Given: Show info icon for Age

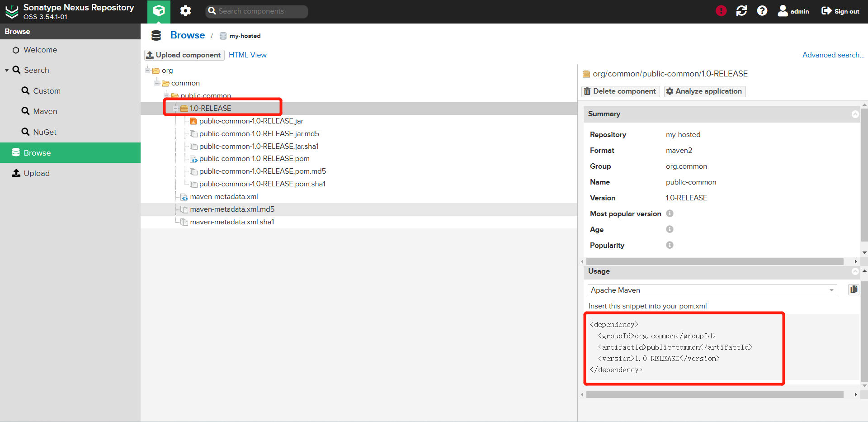Looking at the screenshot, I should (670, 229).
